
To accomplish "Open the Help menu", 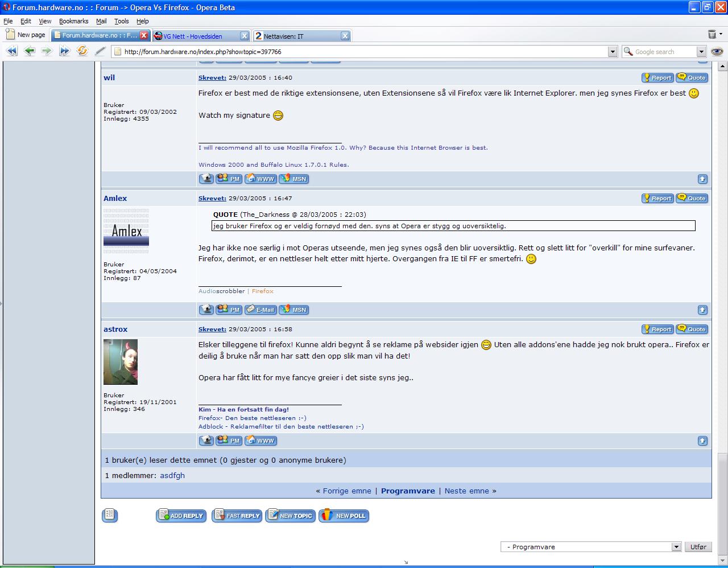I will (x=142, y=21).
